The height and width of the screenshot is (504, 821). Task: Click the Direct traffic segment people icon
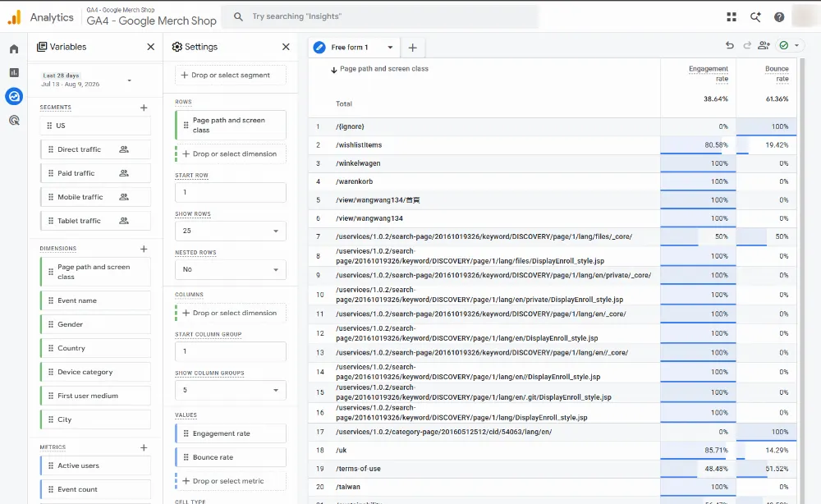(x=124, y=149)
